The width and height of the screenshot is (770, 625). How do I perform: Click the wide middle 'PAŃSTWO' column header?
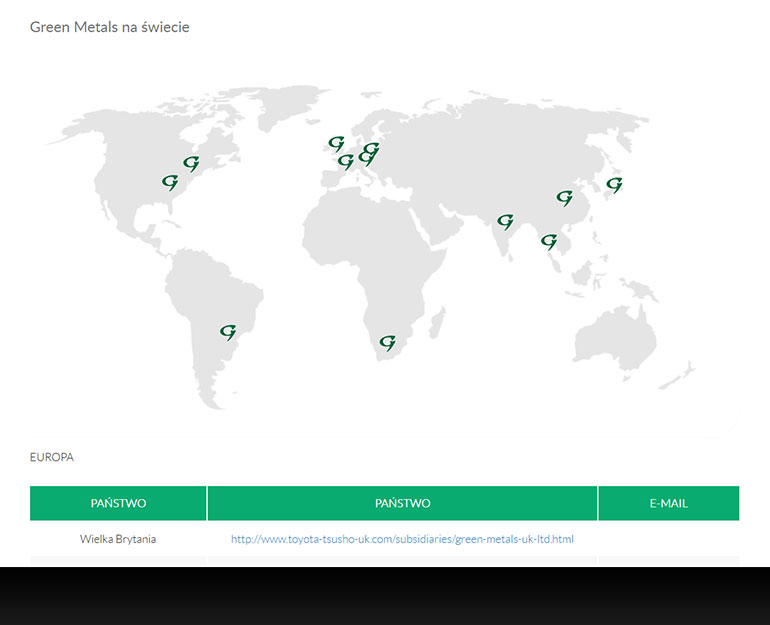402,503
